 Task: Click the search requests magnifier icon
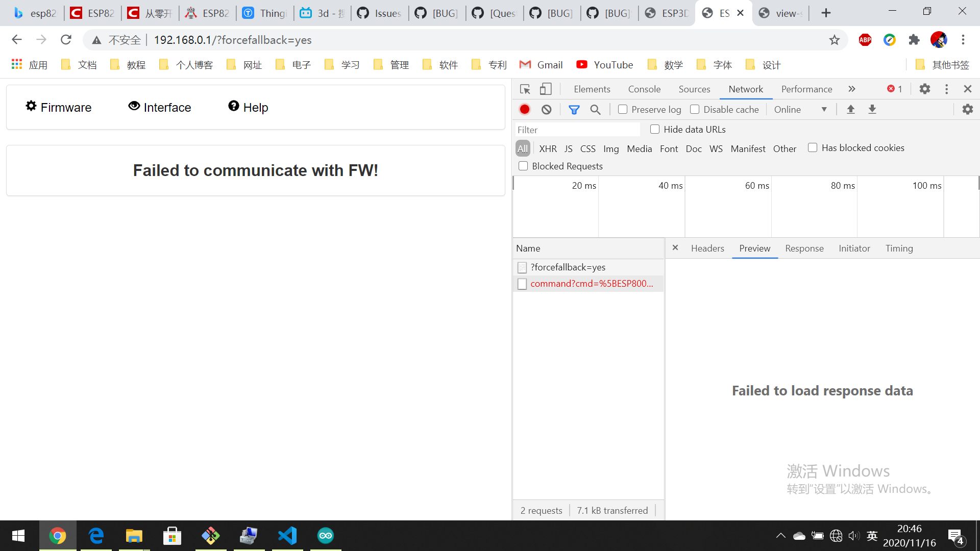point(595,109)
